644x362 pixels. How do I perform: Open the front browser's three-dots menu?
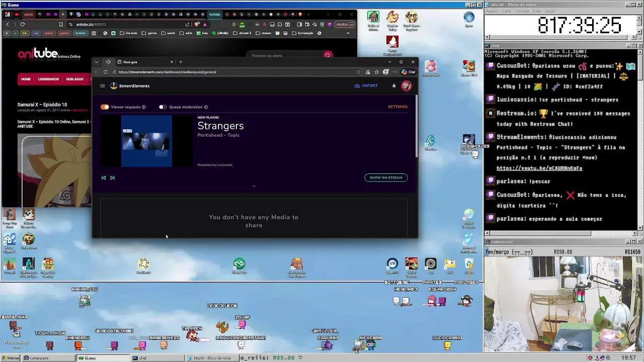click(x=394, y=72)
